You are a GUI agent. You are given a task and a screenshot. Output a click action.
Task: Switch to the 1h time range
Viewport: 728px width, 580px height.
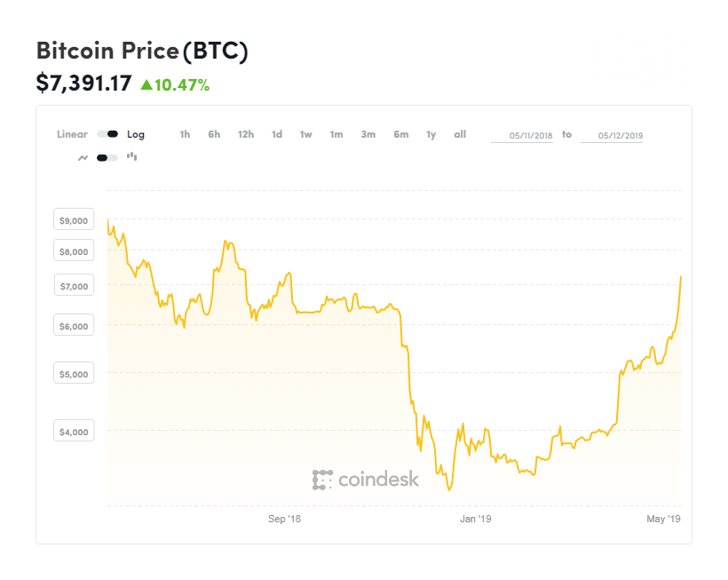point(185,134)
